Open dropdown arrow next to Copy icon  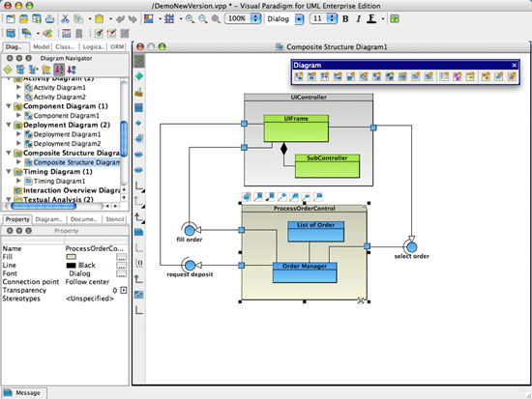[x=90, y=19]
